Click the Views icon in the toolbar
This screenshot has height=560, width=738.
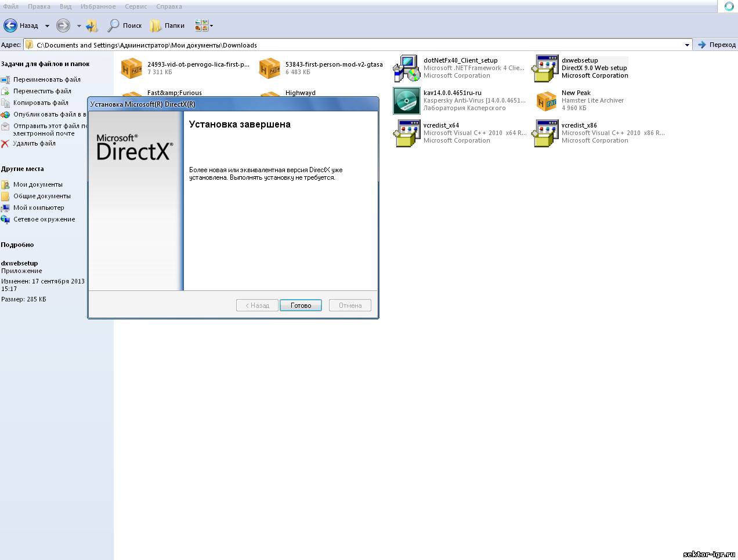(201, 26)
